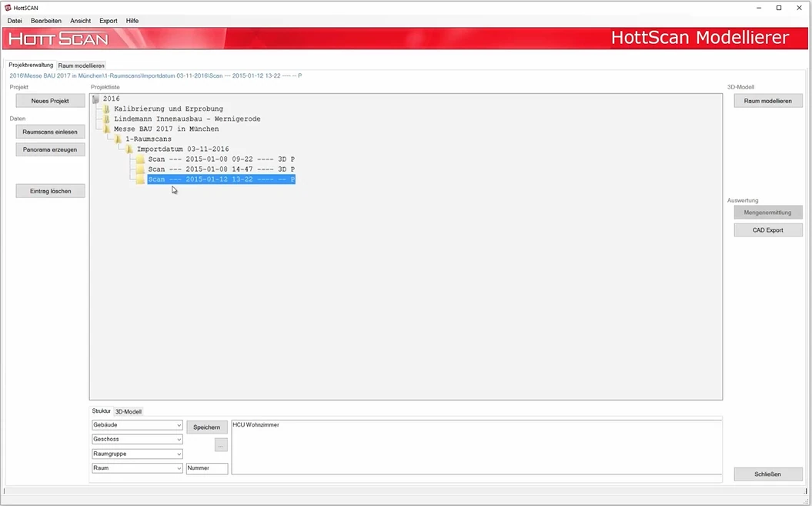This screenshot has width=812, height=506.
Task: Click the small ellipsis button below Speichern
Action: (x=221, y=445)
